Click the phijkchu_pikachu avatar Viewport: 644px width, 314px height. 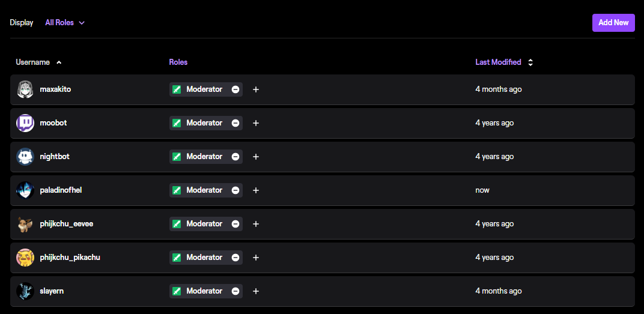25,258
